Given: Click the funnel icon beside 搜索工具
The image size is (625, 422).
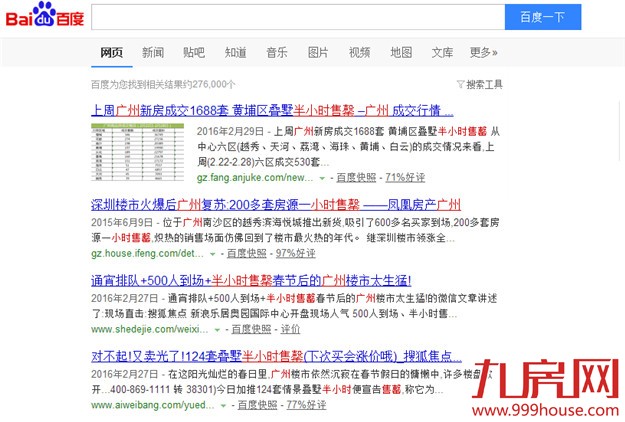Looking at the screenshot, I should tap(460, 84).
